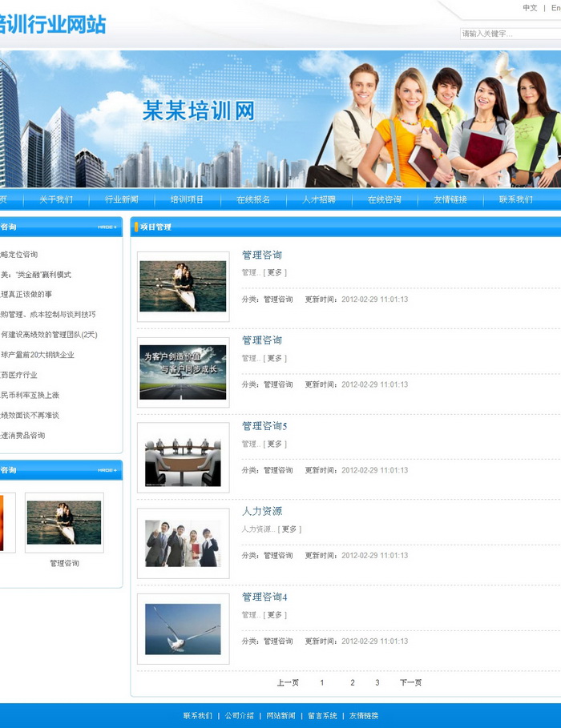Click the MORE+ link in top sidebar panel
Viewport: 561px width, 728px height.
tap(107, 227)
